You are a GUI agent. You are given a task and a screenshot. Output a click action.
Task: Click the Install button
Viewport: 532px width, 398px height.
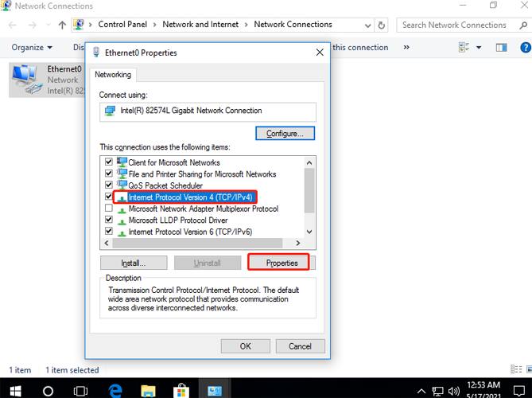(134, 263)
